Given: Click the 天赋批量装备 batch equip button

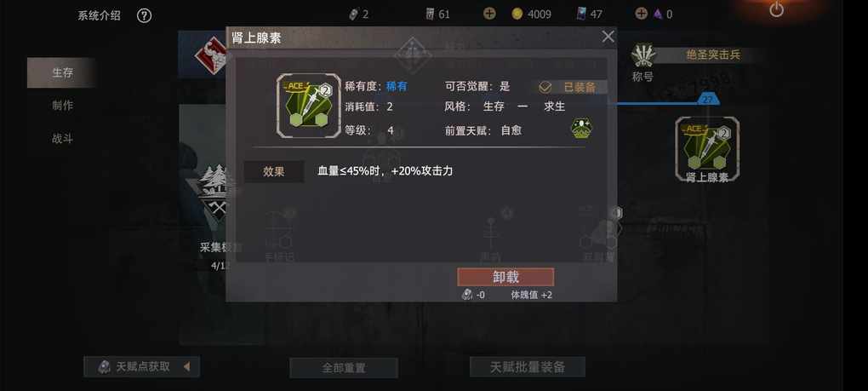Looking at the screenshot, I should (x=527, y=366).
